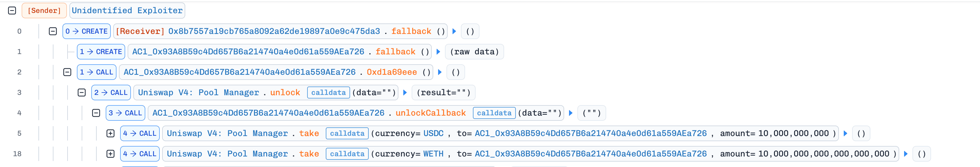Click the output arrow on USDC take row
The height and width of the screenshot is (167, 980).
[845, 134]
